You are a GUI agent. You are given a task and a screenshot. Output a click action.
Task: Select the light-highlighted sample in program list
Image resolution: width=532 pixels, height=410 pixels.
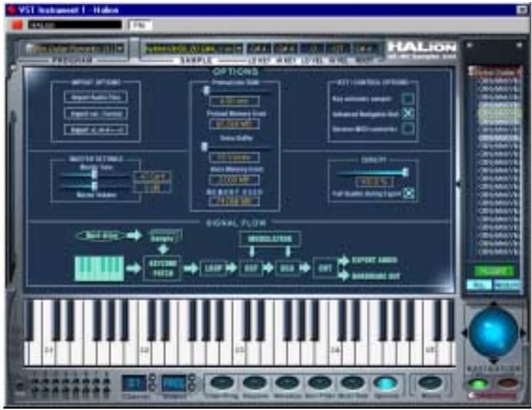[x=500, y=113]
